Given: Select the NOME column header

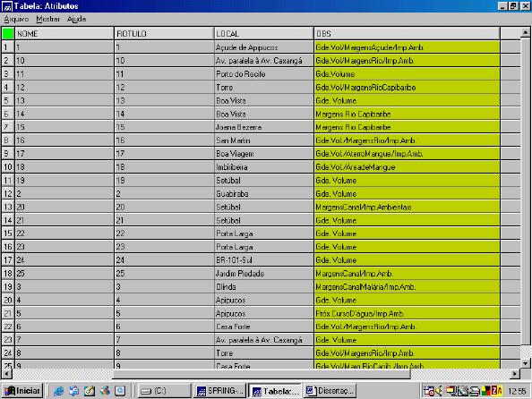Looking at the screenshot, I should point(64,34).
